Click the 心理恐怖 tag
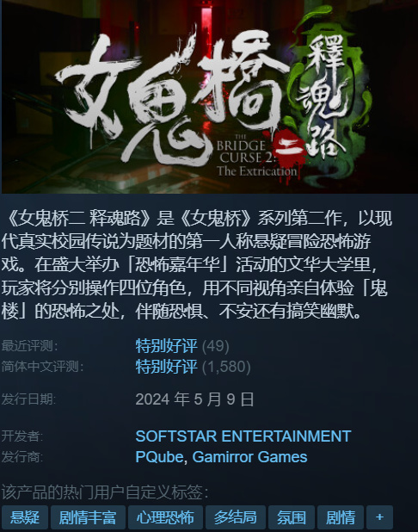418x532 pixels. [x=165, y=517]
